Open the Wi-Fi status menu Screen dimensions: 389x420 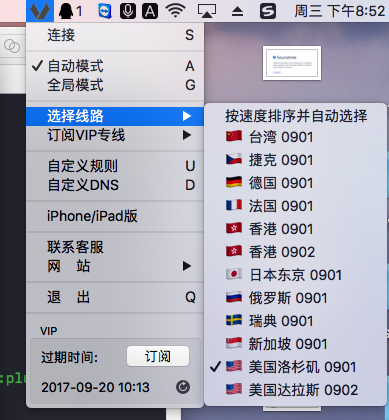click(176, 11)
